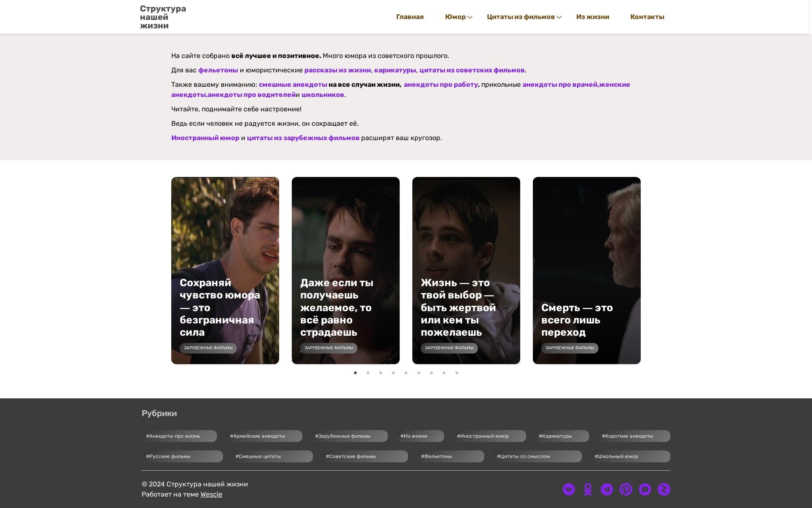This screenshot has width=812, height=508.
Task: Click Зарубежные фильмы tag on Сохраняй чувство юмора card
Action: coord(208,348)
